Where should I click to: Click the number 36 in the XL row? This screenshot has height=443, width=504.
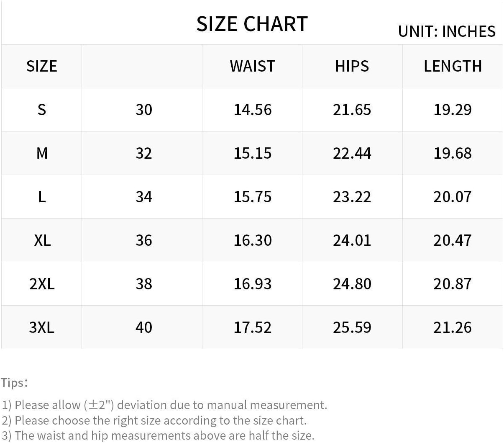click(143, 240)
